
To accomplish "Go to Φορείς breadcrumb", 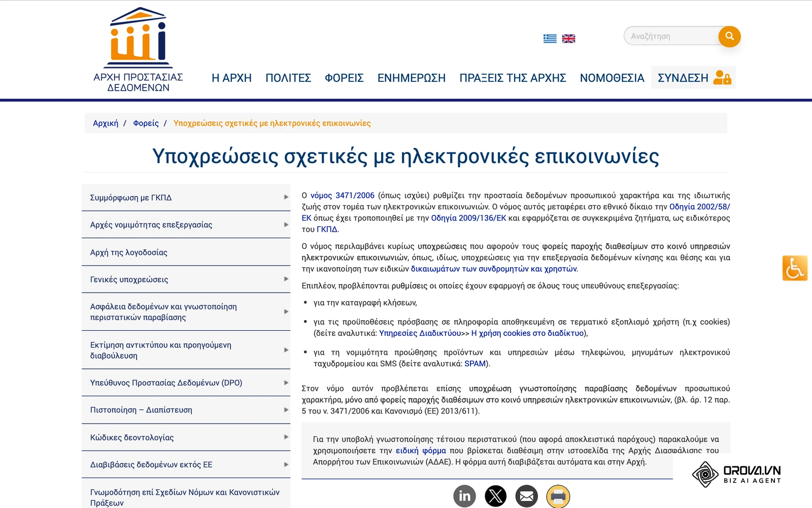I will [x=146, y=123].
